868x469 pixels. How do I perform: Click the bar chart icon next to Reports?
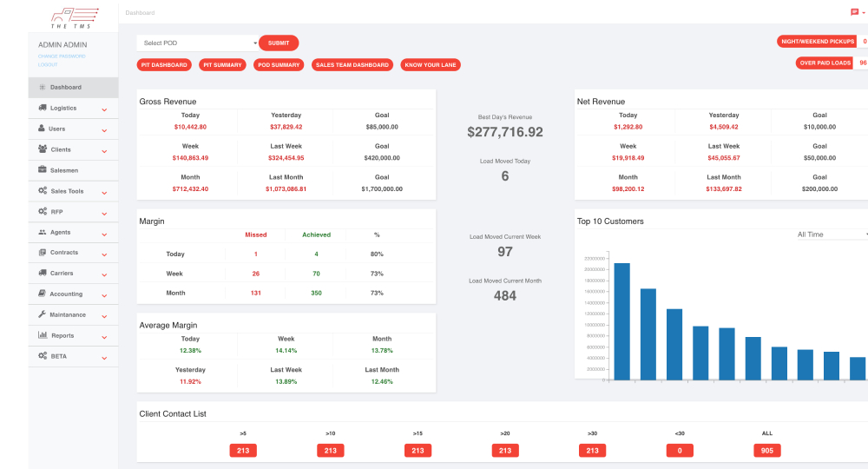pyautogui.click(x=43, y=335)
